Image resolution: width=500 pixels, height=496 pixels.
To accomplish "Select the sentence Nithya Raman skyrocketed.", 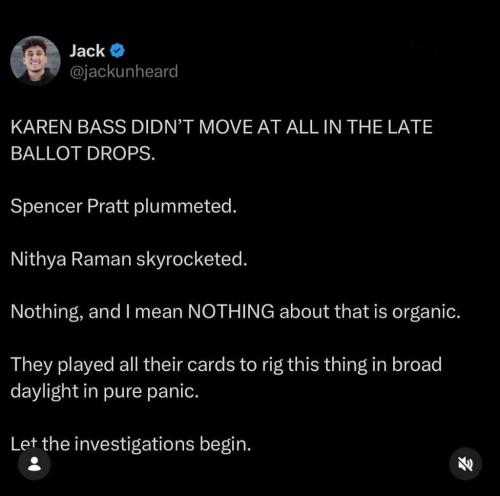I will (x=129, y=259).
